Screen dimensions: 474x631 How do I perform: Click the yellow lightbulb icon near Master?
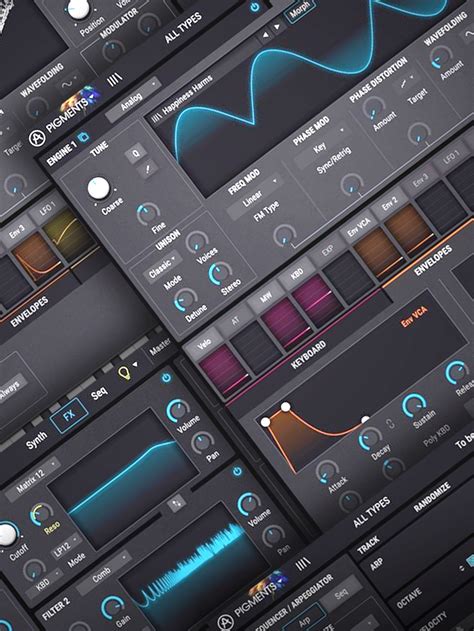[125, 373]
